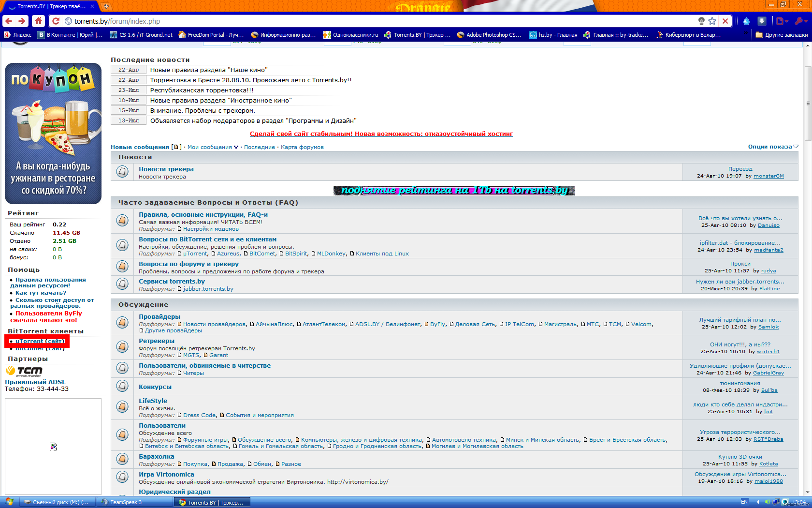This screenshot has height=508, width=812.
Task: Open the Провайдеры forum
Action: tap(159, 316)
